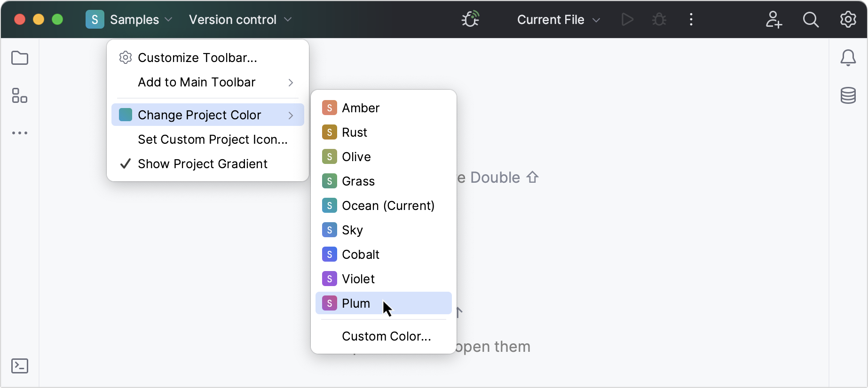This screenshot has width=868, height=388.
Task: Open the Custom Color picker
Action: (x=386, y=336)
